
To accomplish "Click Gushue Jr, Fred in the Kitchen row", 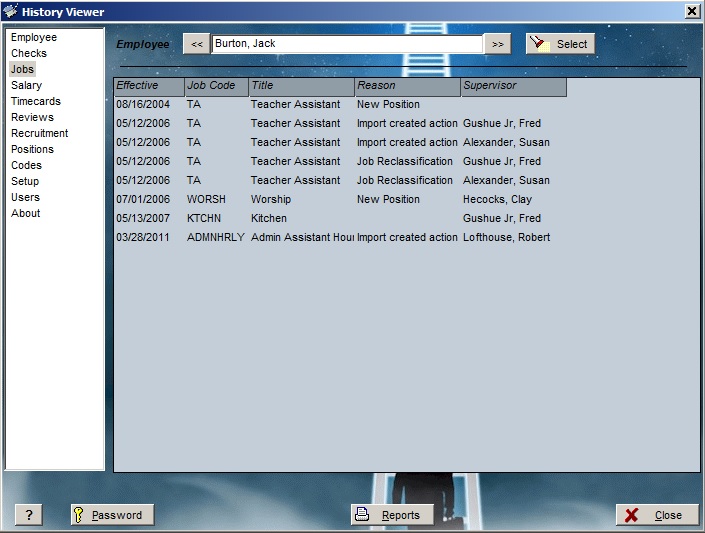I will pos(502,218).
